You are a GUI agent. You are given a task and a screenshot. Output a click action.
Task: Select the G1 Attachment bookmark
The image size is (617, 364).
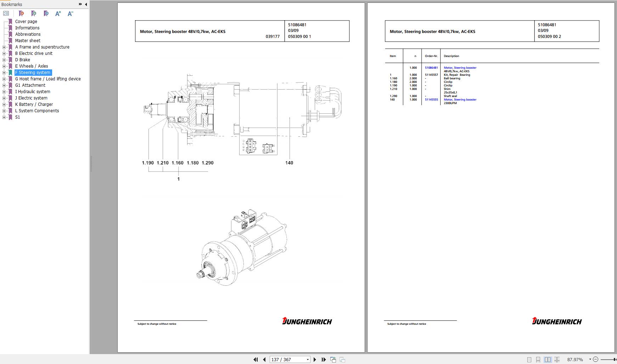[30, 85]
